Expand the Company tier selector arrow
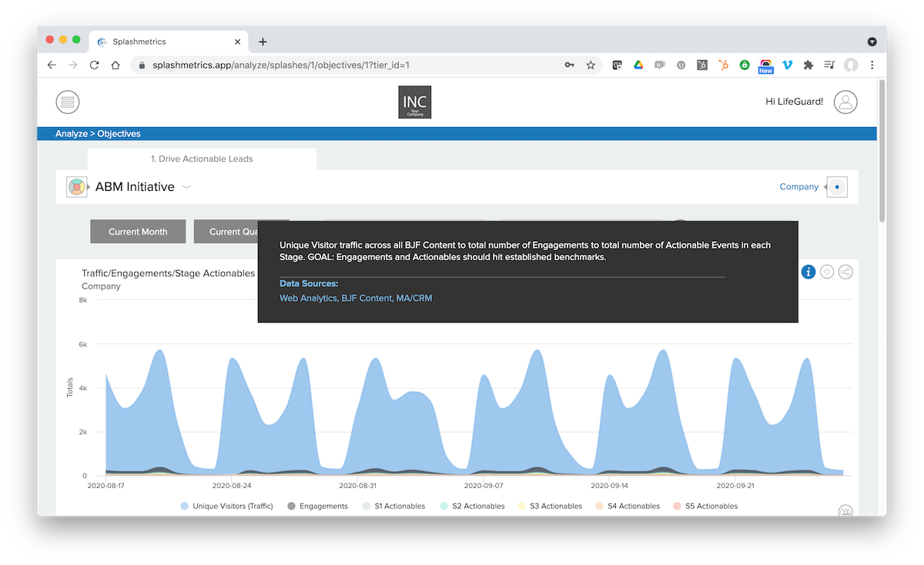 click(825, 187)
